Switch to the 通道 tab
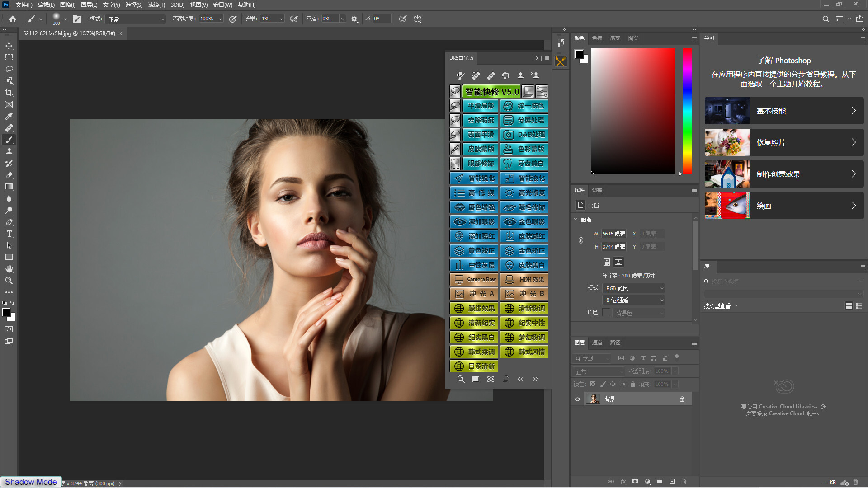 tap(597, 343)
